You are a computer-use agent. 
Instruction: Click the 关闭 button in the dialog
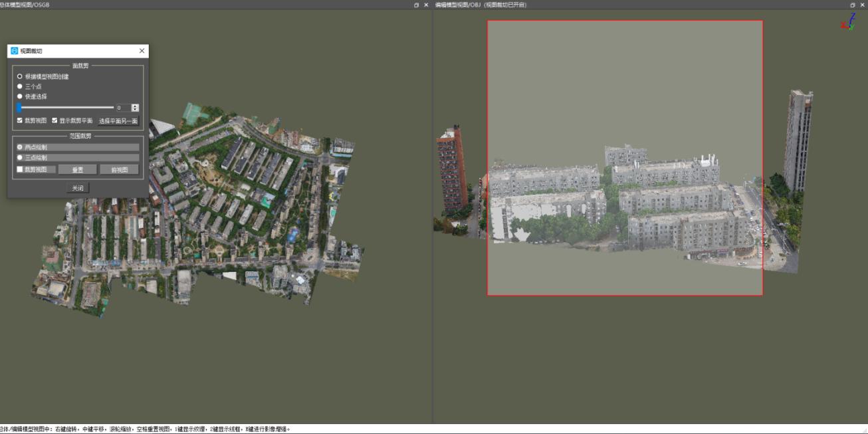pos(78,188)
